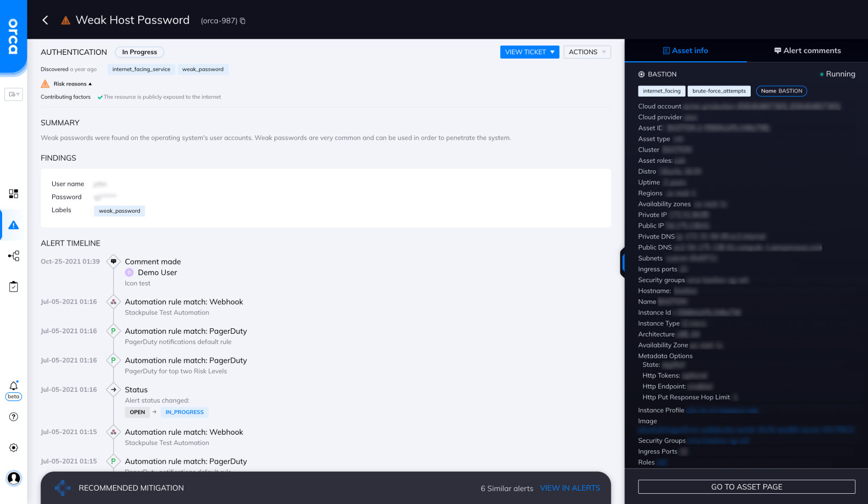This screenshot has width=868, height=504.
Task: Click the PagerDuty top two Risk Levels icon
Action: pyautogui.click(x=113, y=361)
